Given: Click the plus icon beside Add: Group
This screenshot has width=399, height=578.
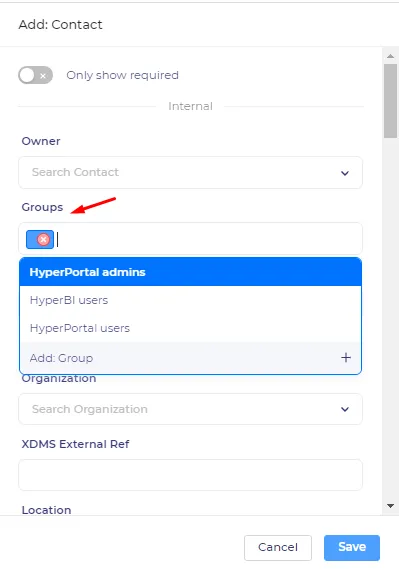Looking at the screenshot, I should (346, 358).
